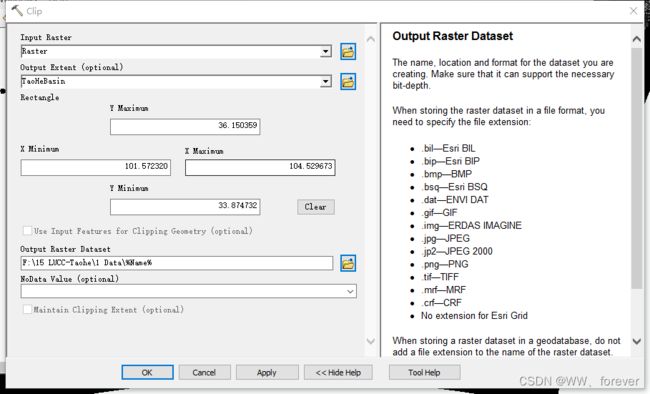Click the '.dat—ENVI DAT' list entry
Image resolution: width=650 pixels, height=394 pixels.
tap(455, 200)
